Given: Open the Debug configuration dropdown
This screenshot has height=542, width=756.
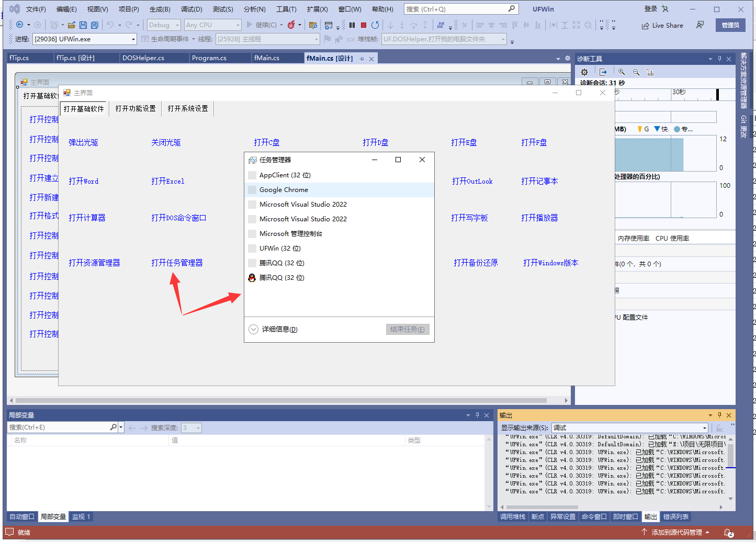Looking at the screenshot, I should click(164, 25).
